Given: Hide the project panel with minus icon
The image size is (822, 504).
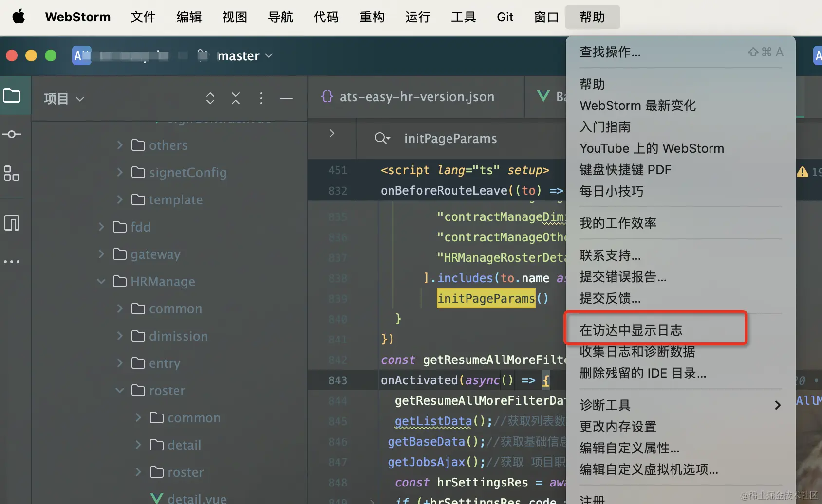Looking at the screenshot, I should tap(286, 98).
